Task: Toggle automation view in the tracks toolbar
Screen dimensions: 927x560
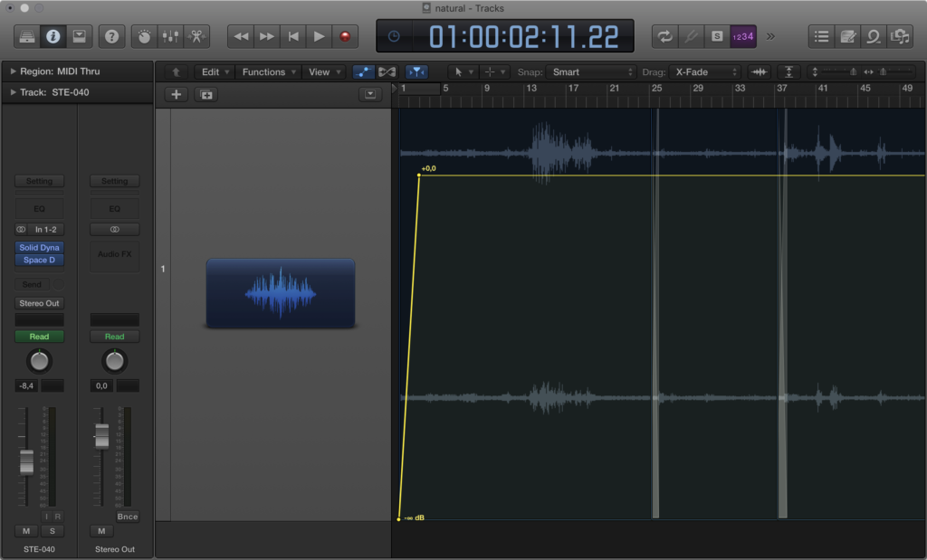Action: [363, 71]
